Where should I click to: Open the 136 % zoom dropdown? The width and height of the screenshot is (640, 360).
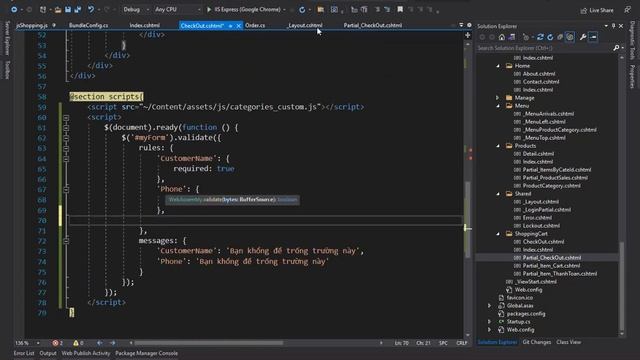pyautogui.click(x=38, y=343)
